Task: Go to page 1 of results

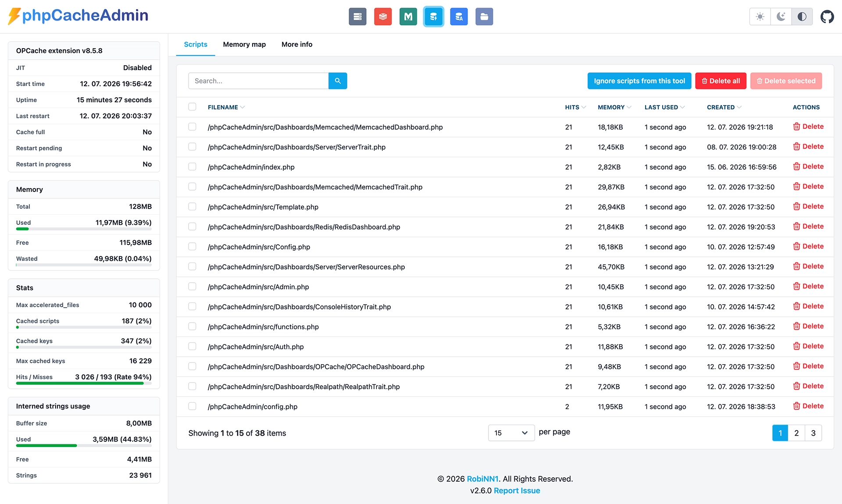Action: pyautogui.click(x=780, y=433)
